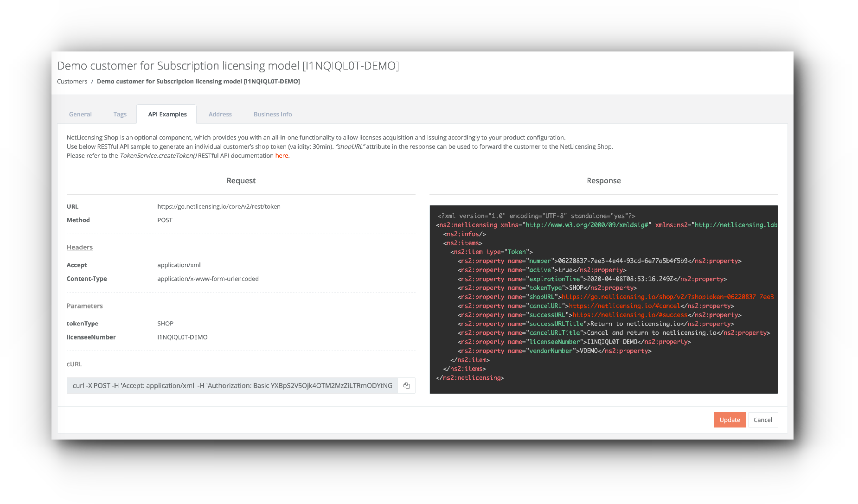The height and width of the screenshot is (504, 858).
Task: Click the Parameters section label
Action: [x=85, y=306]
